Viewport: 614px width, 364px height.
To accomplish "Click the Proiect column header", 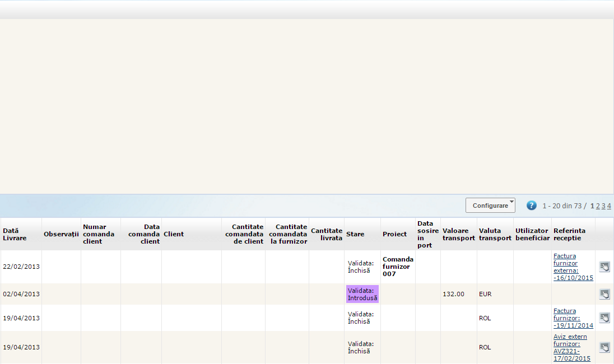I will [394, 234].
